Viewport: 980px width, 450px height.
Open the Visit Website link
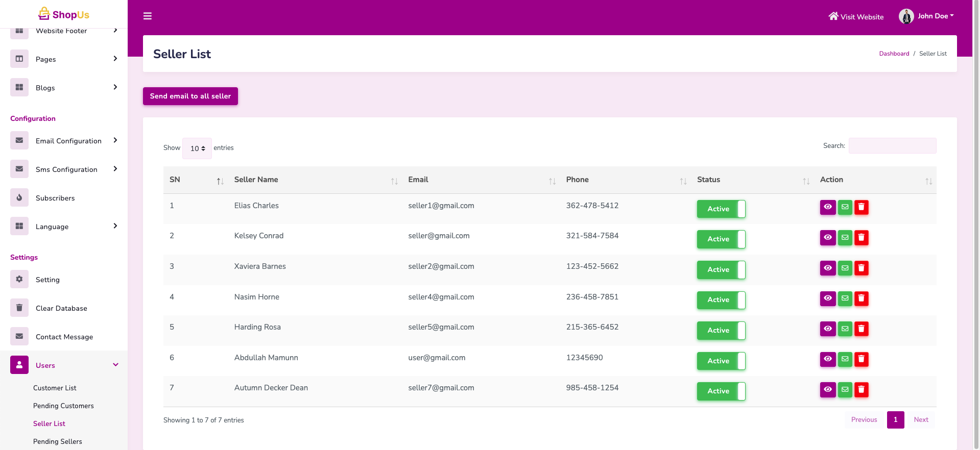tap(856, 17)
